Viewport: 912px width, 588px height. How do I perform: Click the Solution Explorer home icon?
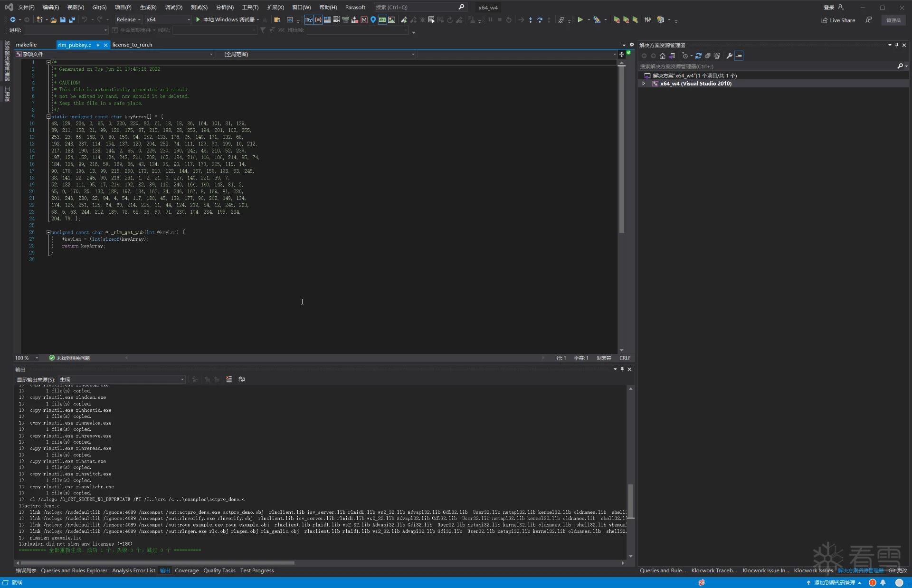(x=662, y=56)
